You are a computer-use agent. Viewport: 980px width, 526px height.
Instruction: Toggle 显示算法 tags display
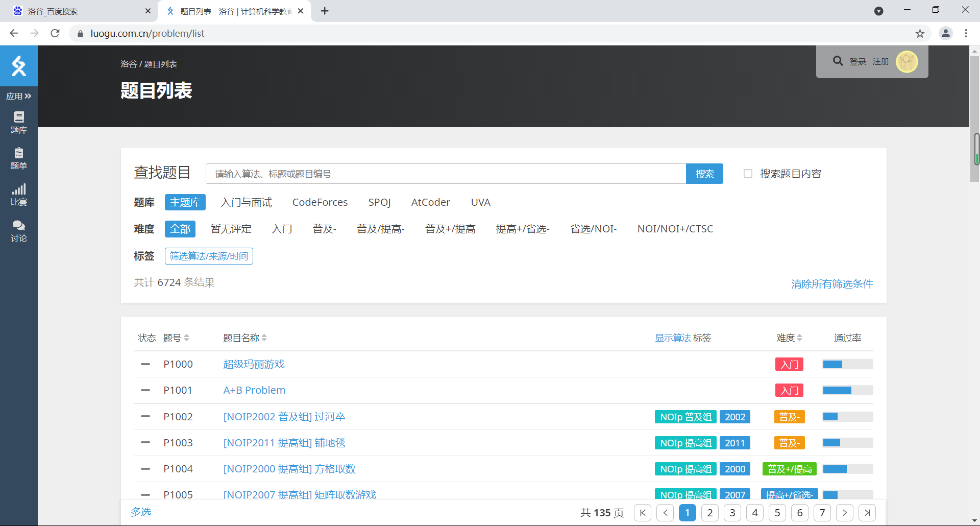tap(672, 338)
